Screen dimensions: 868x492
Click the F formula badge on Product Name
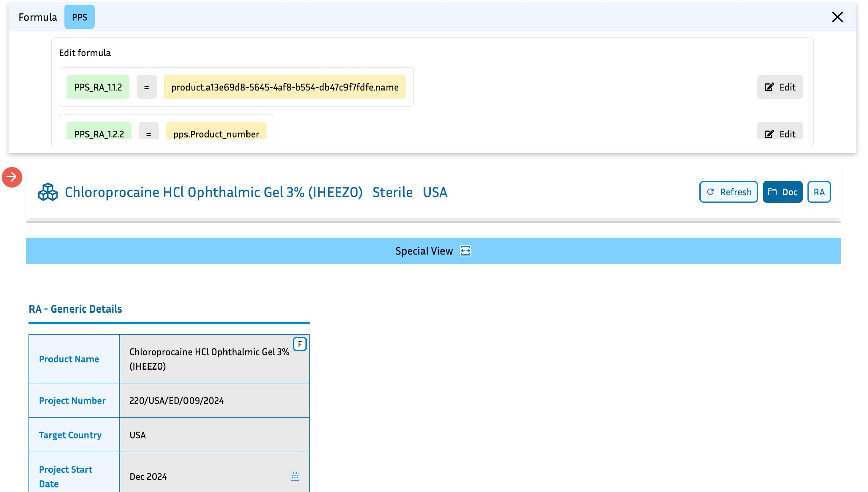300,344
